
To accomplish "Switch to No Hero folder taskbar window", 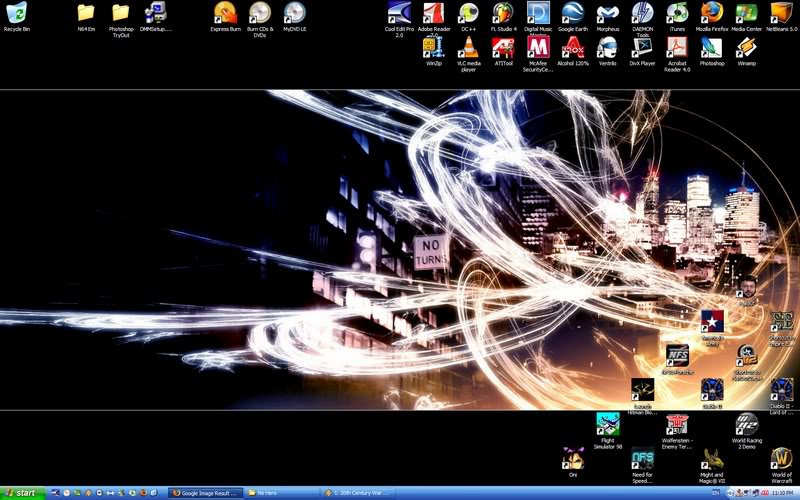I will [282, 493].
